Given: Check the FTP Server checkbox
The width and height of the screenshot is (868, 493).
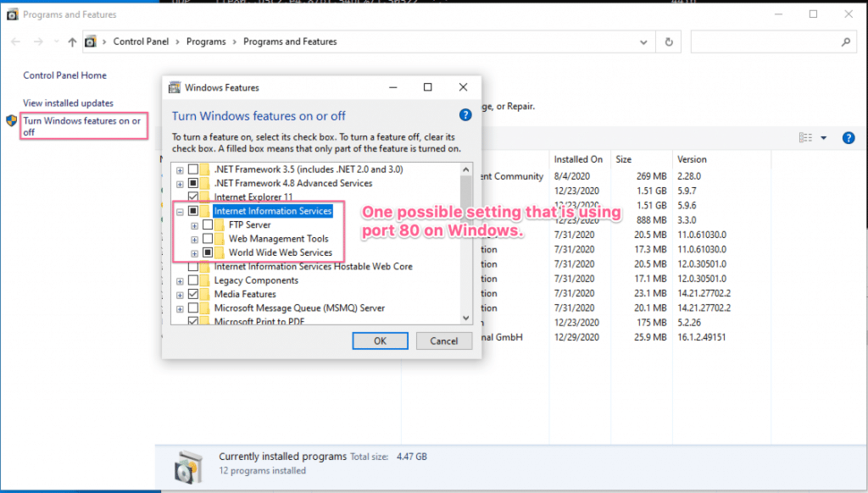Looking at the screenshot, I should pos(208,224).
